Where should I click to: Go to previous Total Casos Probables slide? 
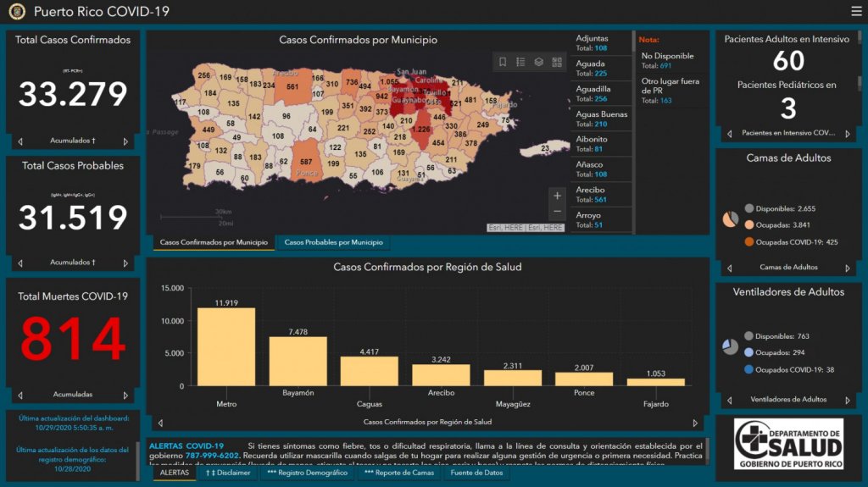[x=20, y=263]
